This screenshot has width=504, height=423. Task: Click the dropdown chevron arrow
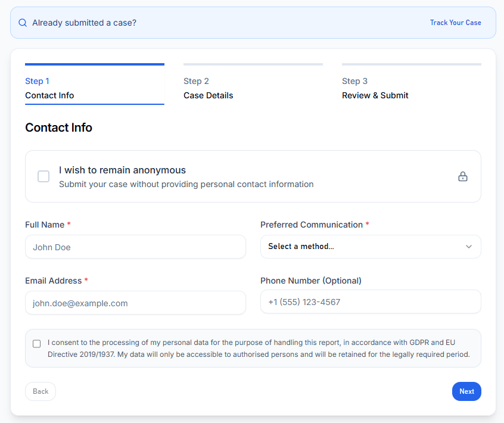[468, 247]
